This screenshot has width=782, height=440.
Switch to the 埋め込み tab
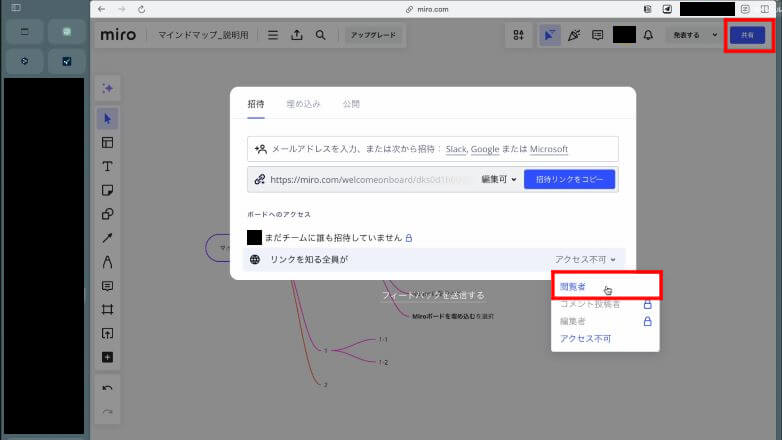click(303, 104)
